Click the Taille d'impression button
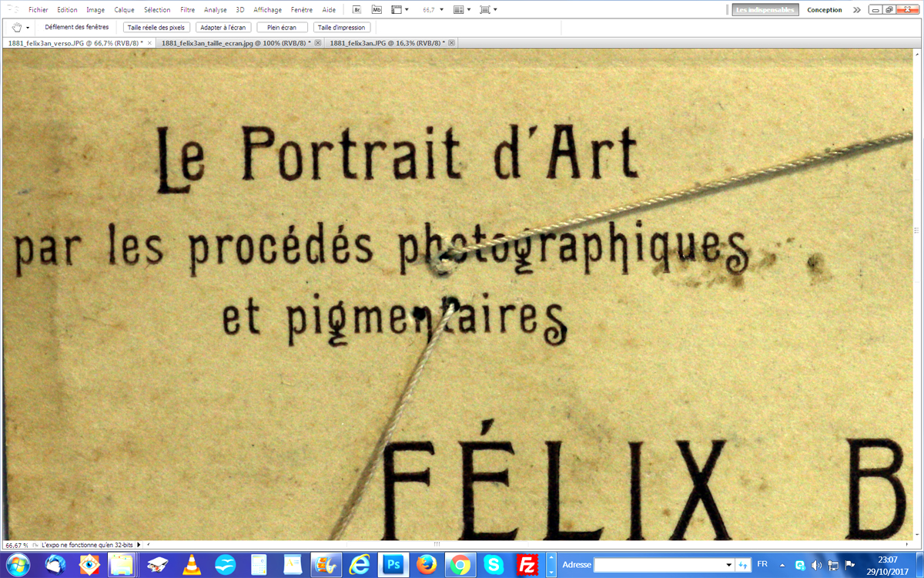The height and width of the screenshot is (578, 924). (x=342, y=27)
